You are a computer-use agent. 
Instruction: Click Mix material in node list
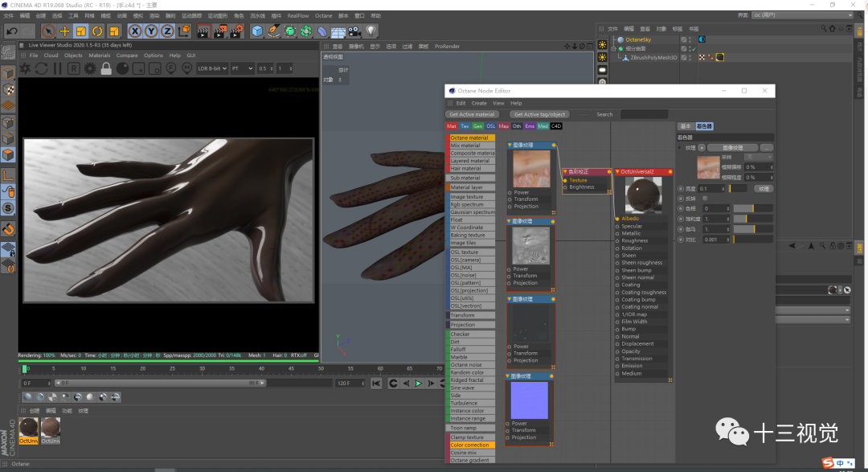[470, 146]
